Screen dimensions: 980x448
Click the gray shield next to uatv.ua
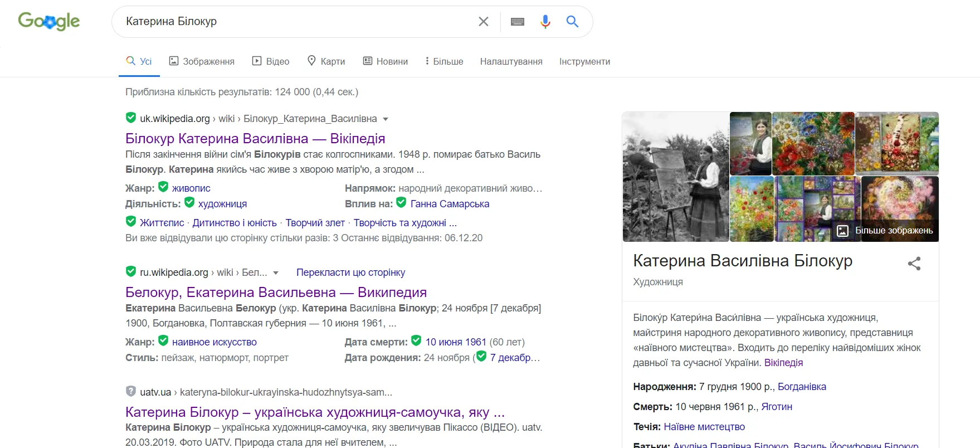coord(131,391)
